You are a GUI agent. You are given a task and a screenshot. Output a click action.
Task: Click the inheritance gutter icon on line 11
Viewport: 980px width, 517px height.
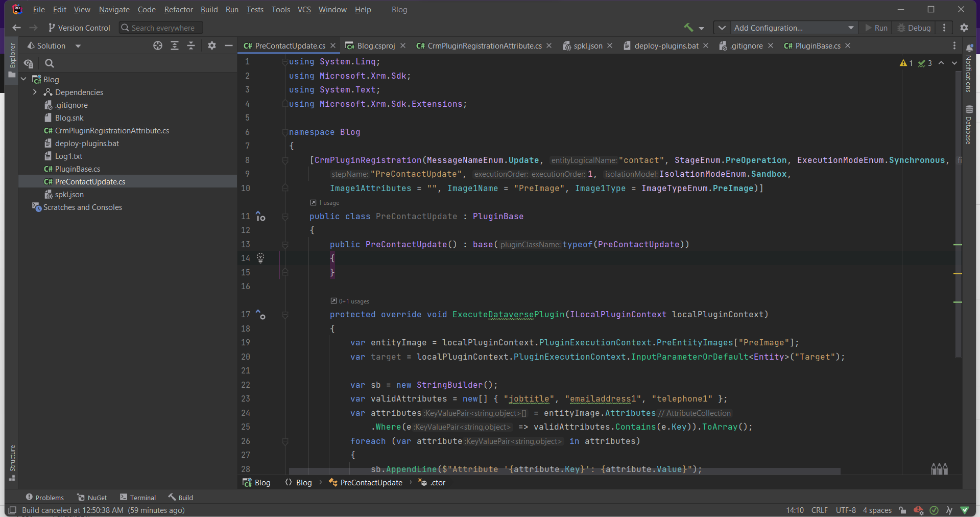(x=260, y=216)
